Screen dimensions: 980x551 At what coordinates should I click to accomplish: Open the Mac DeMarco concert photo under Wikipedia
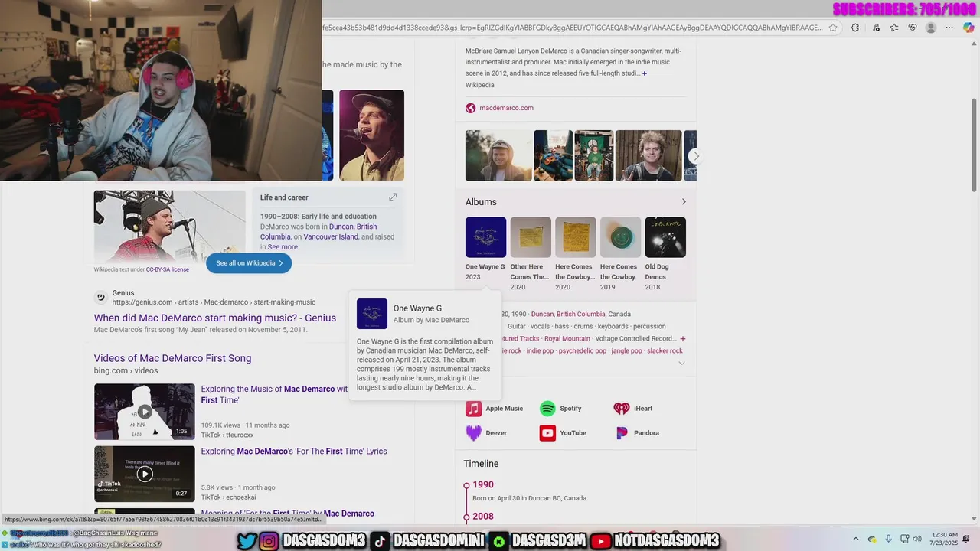(170, 227)
